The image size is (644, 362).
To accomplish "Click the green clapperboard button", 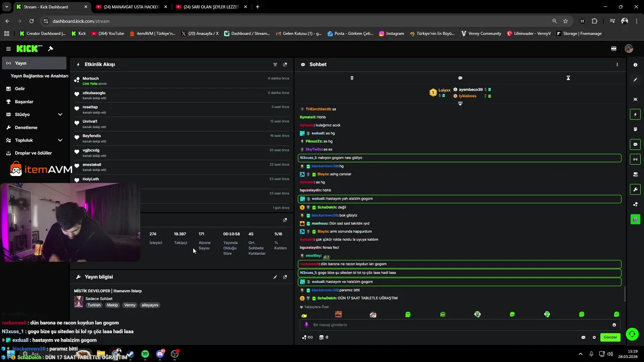I will pos(635,219).
